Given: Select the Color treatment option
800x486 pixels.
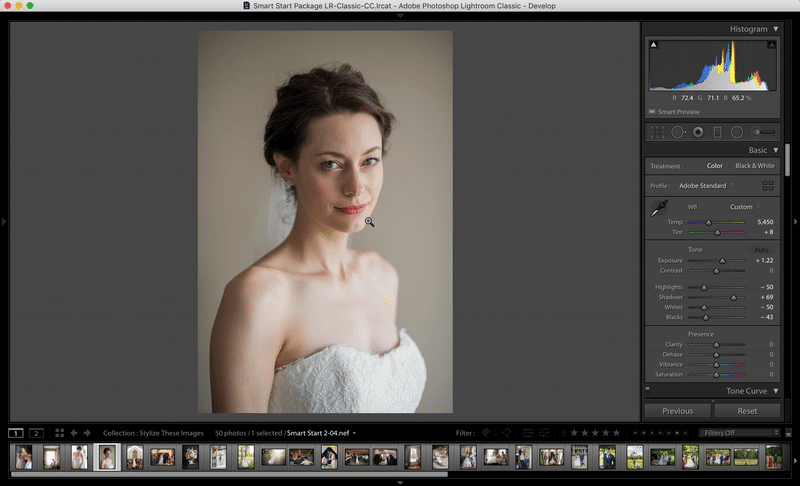Looking at the screenshot, I should pos(714,166).
